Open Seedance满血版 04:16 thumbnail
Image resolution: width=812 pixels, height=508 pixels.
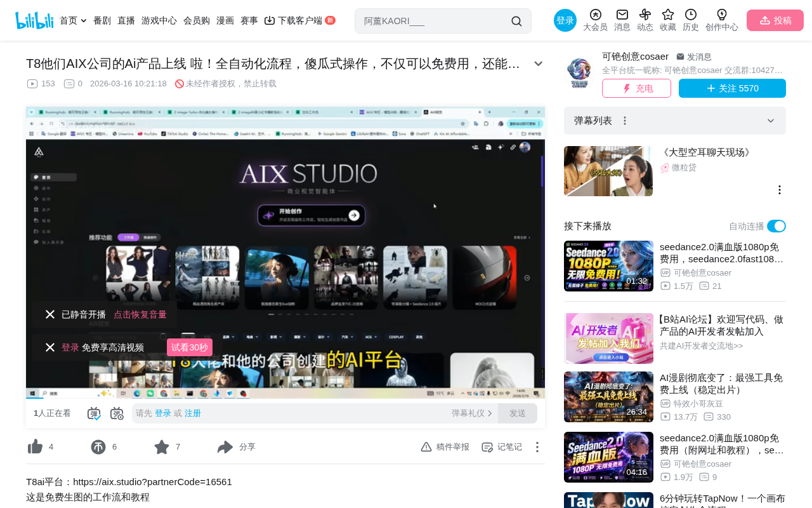point(608,457)
